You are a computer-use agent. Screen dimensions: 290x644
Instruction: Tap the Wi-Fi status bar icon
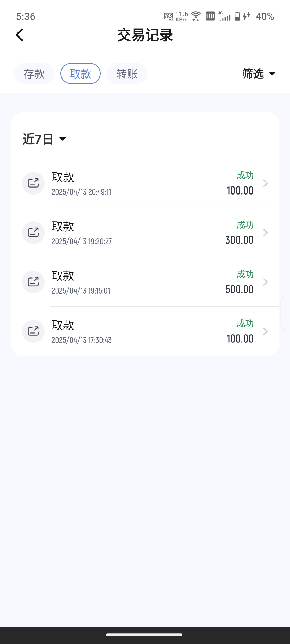[196, 16]
